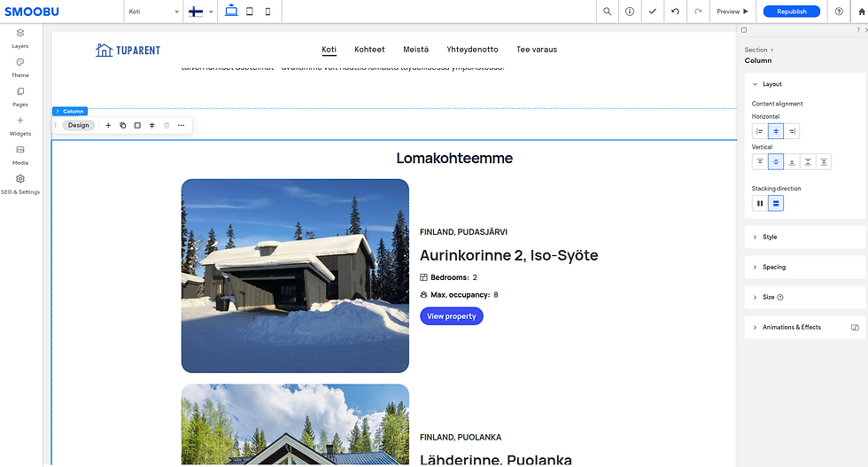
Task: Click the responsive icon beside Animations & Effects
Action: [855, 327]
